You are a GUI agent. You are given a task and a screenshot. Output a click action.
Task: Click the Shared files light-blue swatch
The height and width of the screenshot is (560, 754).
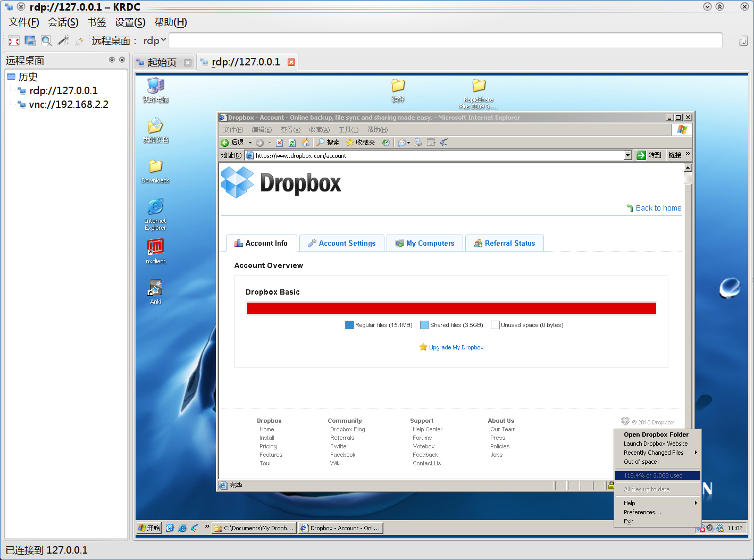coord(424,325)
